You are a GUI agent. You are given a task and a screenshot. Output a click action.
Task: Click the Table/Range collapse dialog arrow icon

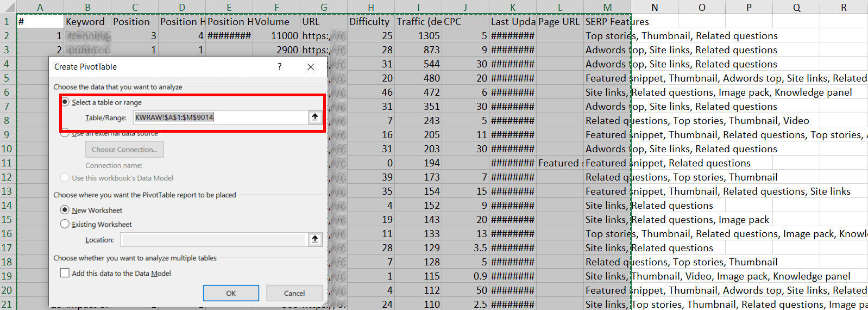(x=315, y=117)
